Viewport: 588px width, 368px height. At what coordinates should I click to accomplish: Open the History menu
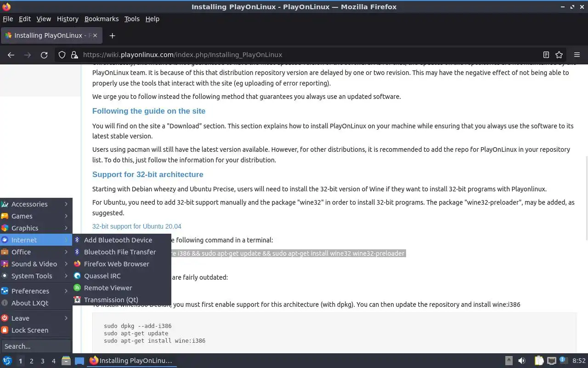[68, 19]
